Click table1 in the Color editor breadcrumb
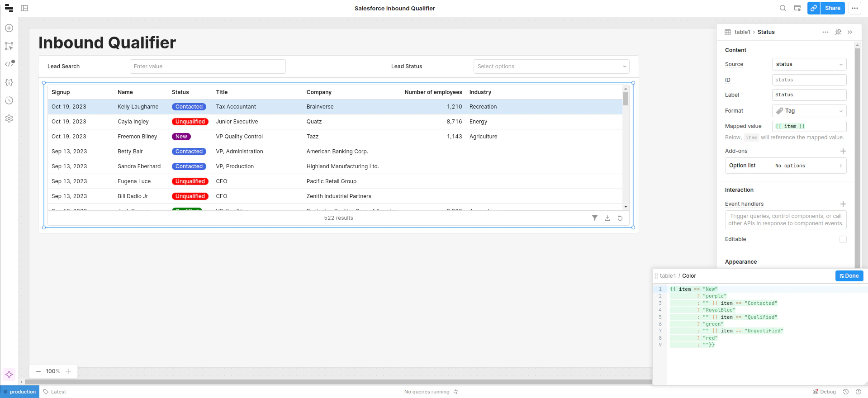This screenshot has width=868, height=398. [668, 276]
